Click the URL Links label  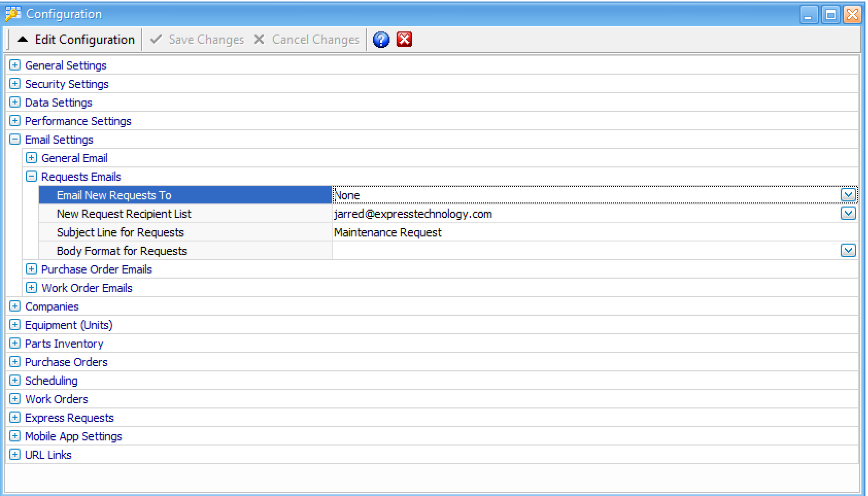point(48,455)
